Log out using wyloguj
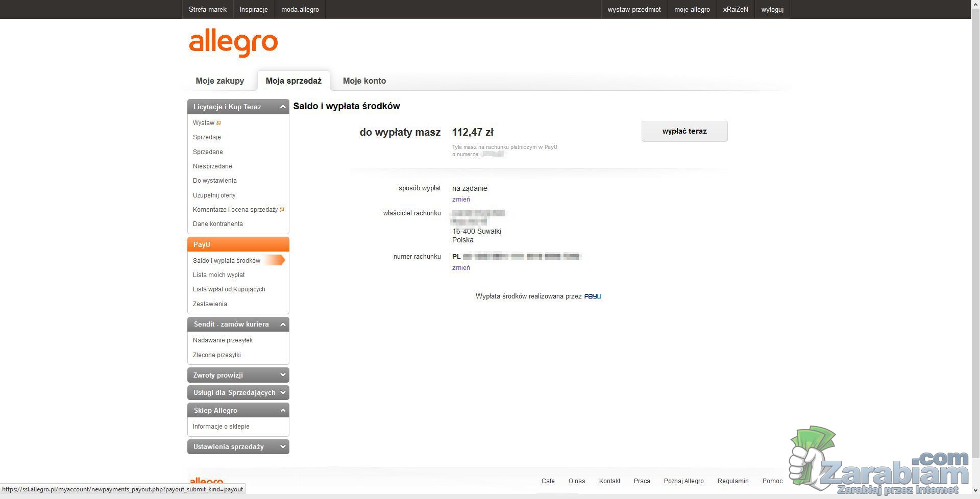This screenshot has width=980, height=499. [x=772, y=9]
